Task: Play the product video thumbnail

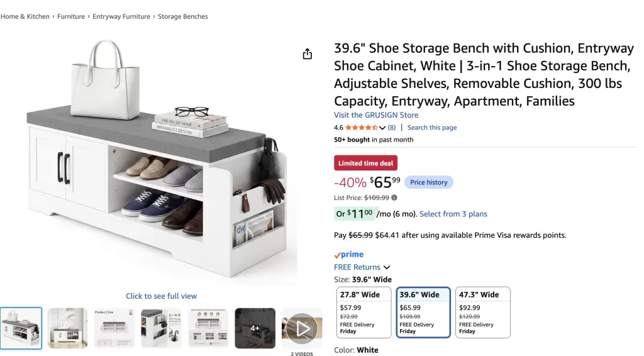Action: pos(302,328)
